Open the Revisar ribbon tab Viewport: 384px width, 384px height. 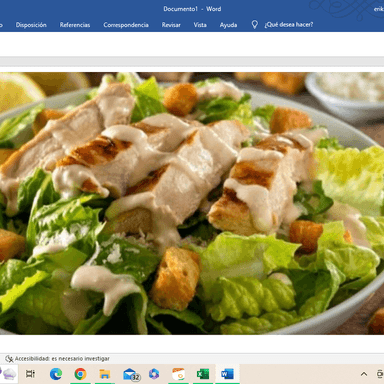coord(171,25)
